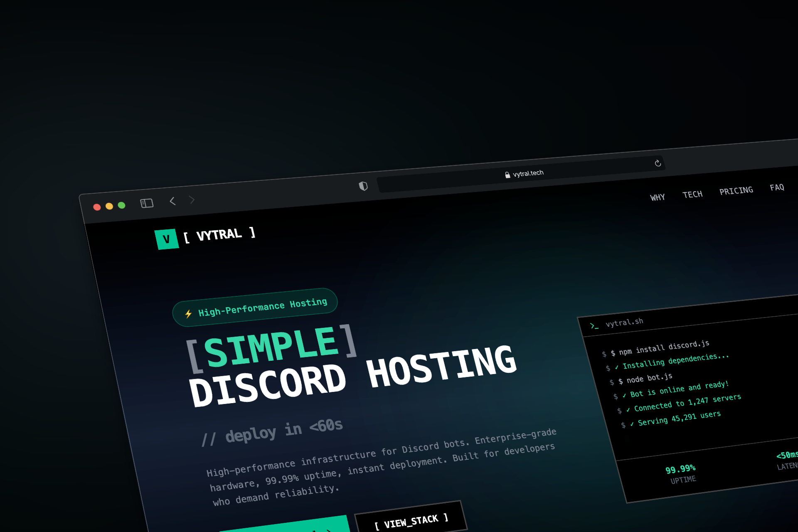Go forward with the right chevron
The image size is (798, 532).
click(192, 200)
